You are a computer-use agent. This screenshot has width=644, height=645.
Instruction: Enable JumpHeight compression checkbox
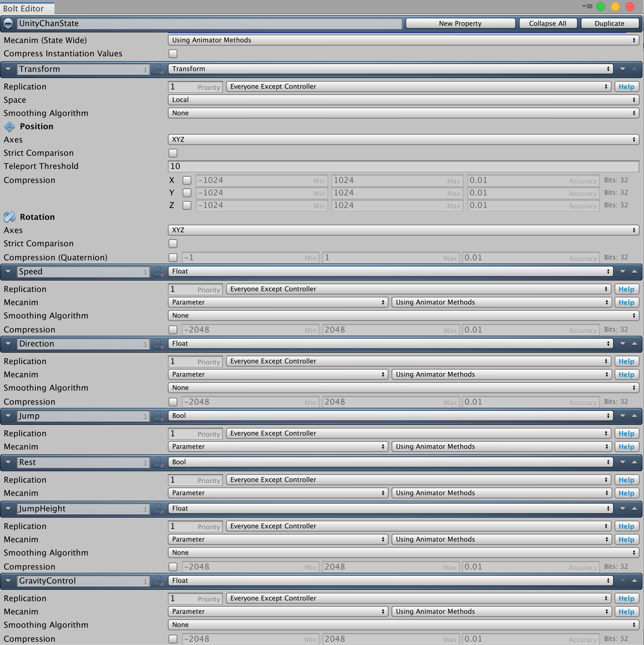coord(173,567)
